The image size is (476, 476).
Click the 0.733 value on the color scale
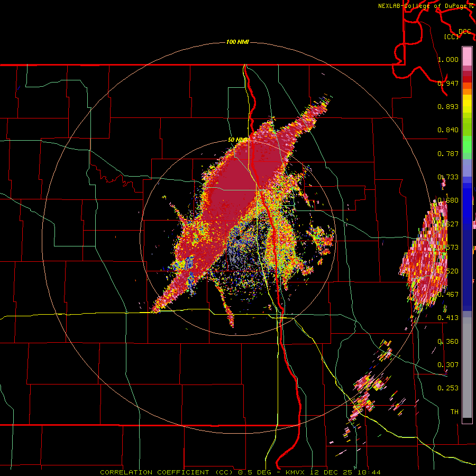tap(448, 177)
